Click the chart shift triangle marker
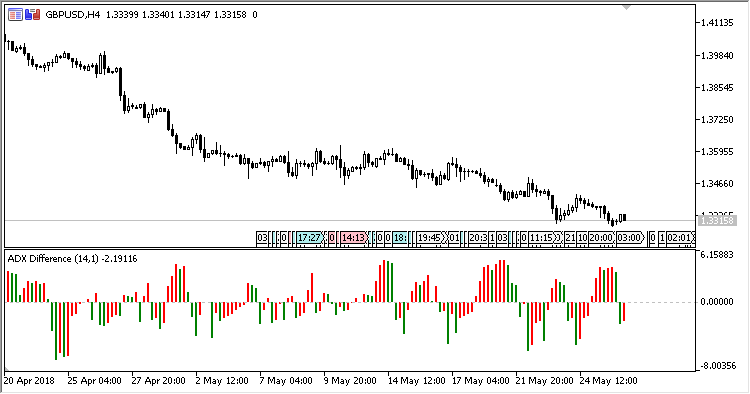750x394 pixels. pyautogui.click(x=627, y=8)
